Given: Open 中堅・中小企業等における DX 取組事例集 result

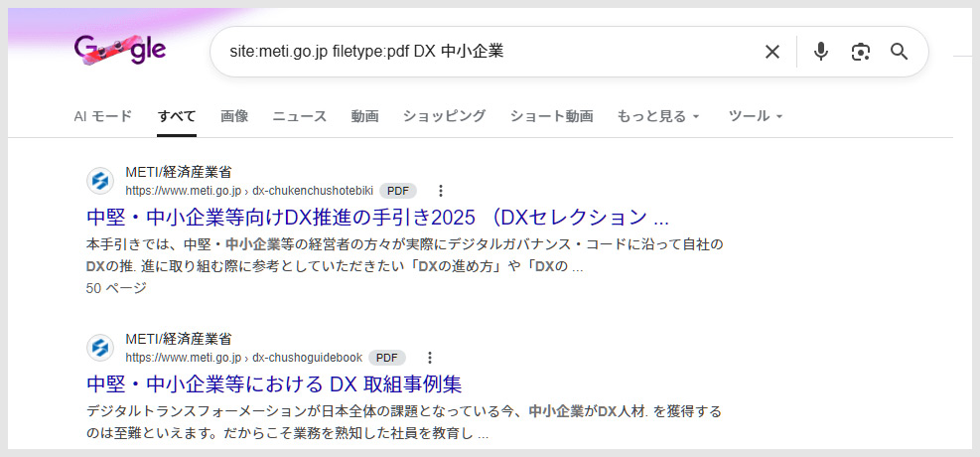Looking at the screenshot, I should (274, 383).
